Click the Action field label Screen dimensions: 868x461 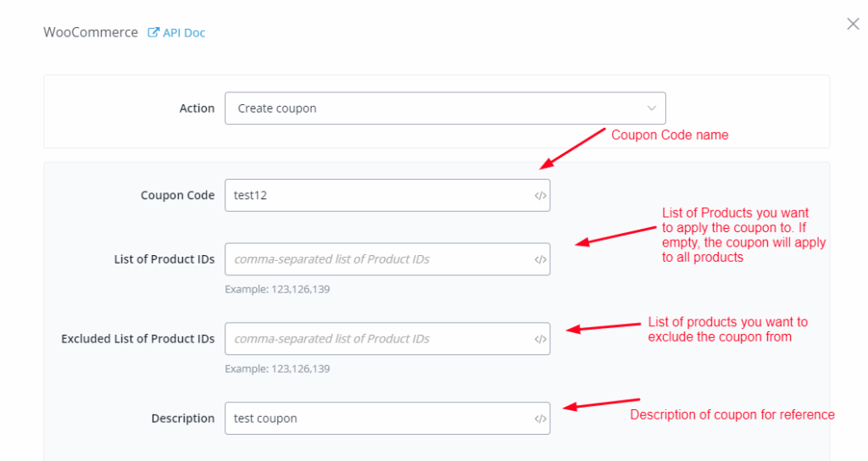pyautogui.click(x=197, y=108)
